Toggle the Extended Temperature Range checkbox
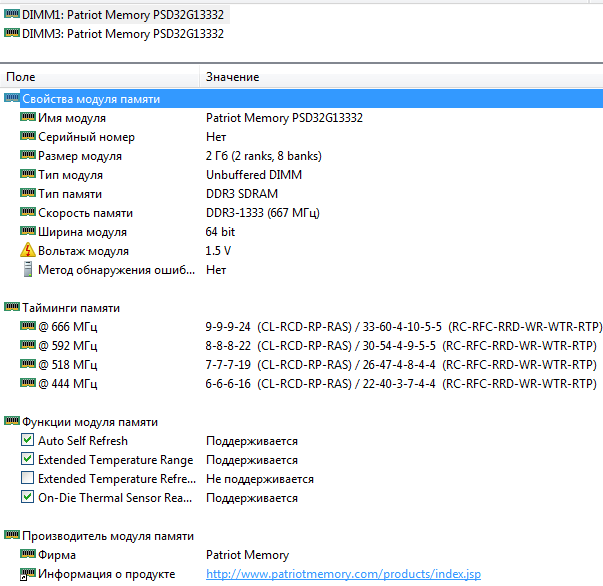 click(27, 459)
